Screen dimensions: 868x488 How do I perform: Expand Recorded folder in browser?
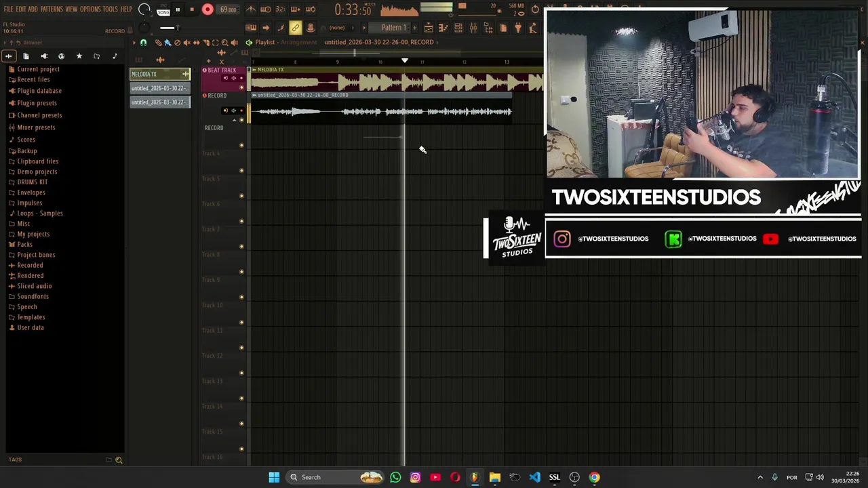point(30,266)
